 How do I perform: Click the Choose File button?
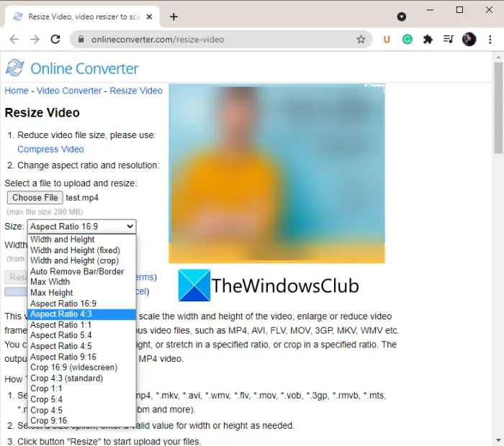[35, 198]
